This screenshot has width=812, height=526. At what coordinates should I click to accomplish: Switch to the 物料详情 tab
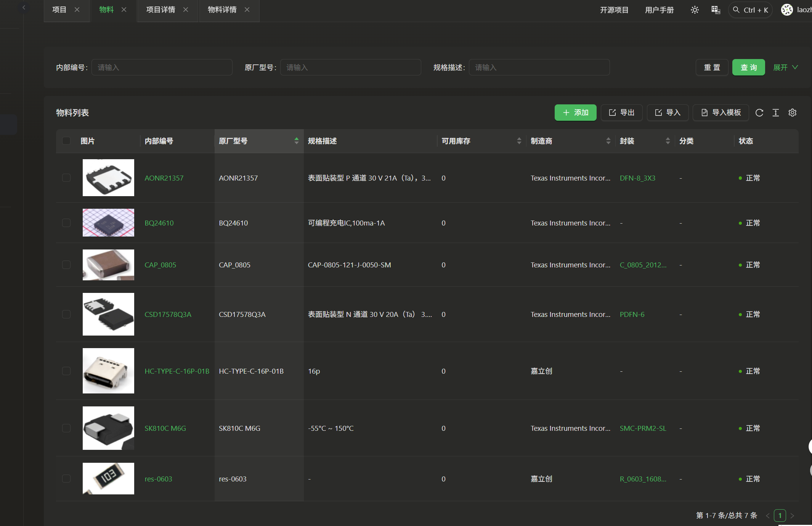point(222,10)
